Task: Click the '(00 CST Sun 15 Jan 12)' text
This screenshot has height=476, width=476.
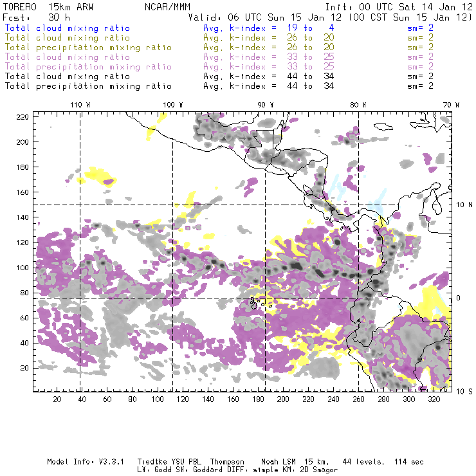Action: click(x=410, y=17)
